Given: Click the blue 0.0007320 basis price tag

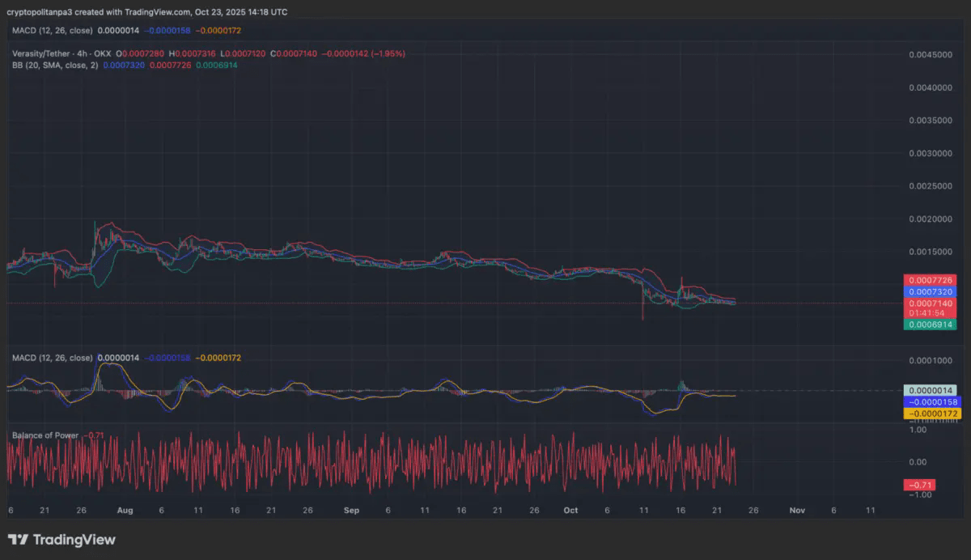Looking at the screenshot, I should coord(931,291).
